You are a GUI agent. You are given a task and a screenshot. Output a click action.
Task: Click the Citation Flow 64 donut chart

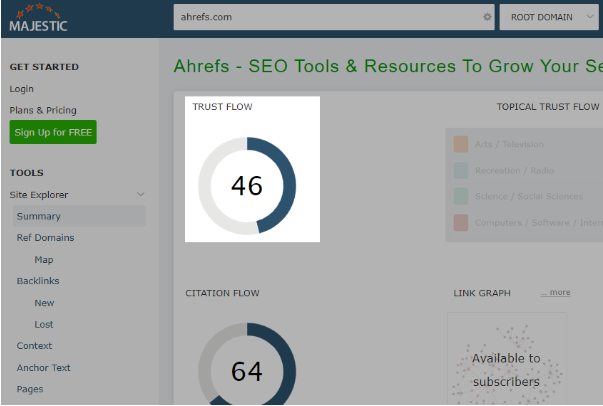point(247,364)
